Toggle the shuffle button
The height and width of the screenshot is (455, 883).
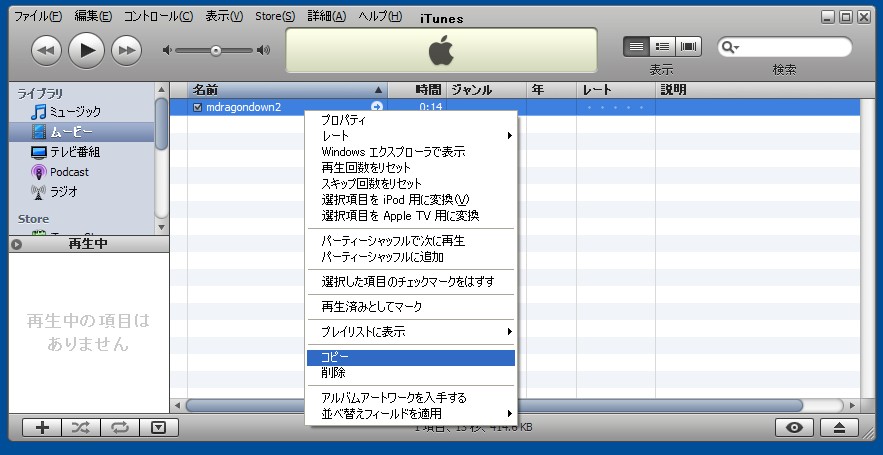[x=81, y=427]
